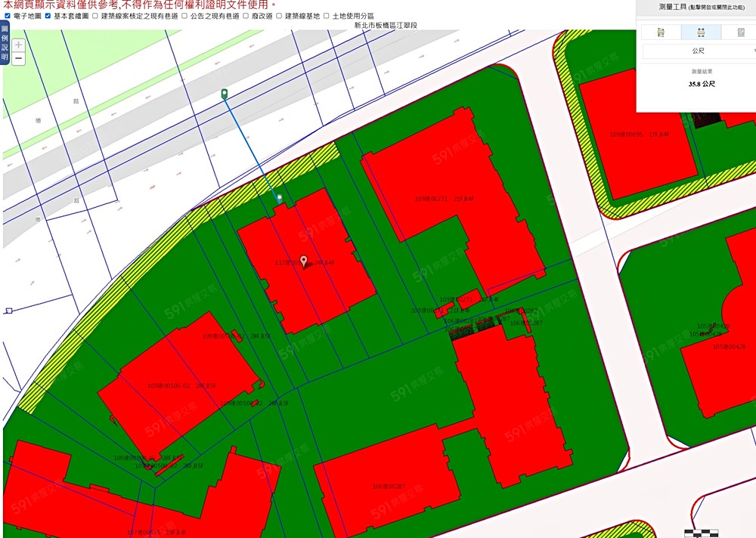Image resolution: width=756 pixels, height=538 pixels.
Task: Turn on the 建築線基地 checkbox
Action: click(279, 15)
